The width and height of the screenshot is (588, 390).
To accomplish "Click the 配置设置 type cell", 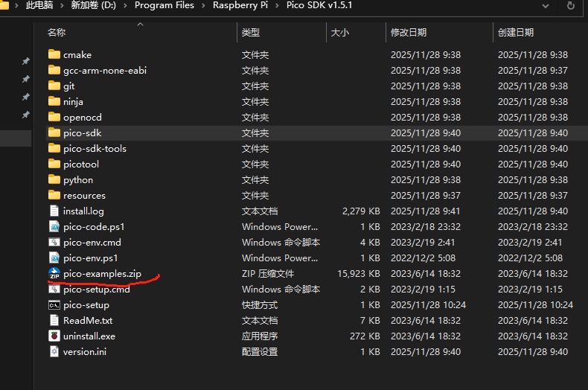I will pyautogui.click(x=260, y=352).
